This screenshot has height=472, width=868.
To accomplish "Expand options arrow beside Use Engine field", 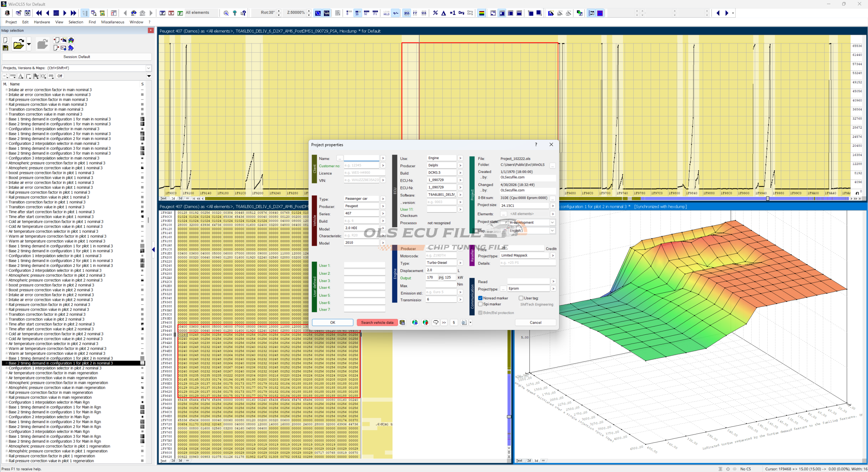I will [460, 158].
